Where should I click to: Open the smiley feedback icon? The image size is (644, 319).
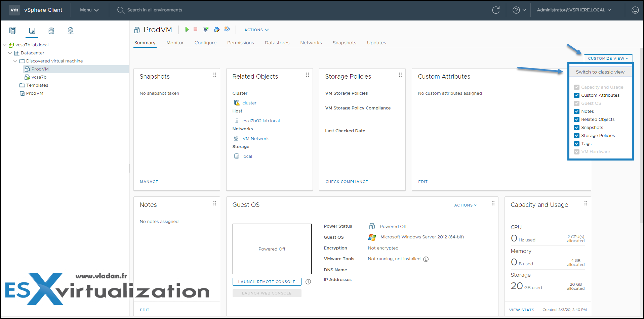[x=635, y=10]
